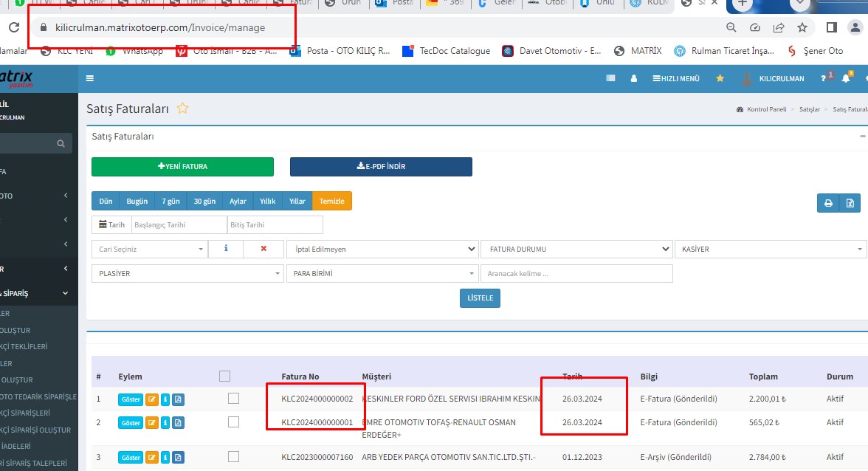Click PDF icon for invoice KLC2024000000001
Viewport: 868px width, 471px height.
(x=178, y=423)
